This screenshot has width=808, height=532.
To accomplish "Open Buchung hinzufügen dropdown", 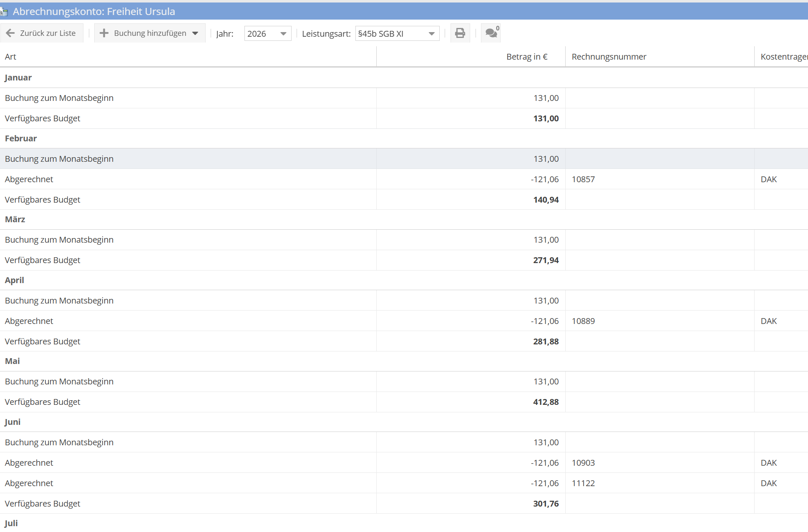I will pyautogui.click(x=150, y=33).
